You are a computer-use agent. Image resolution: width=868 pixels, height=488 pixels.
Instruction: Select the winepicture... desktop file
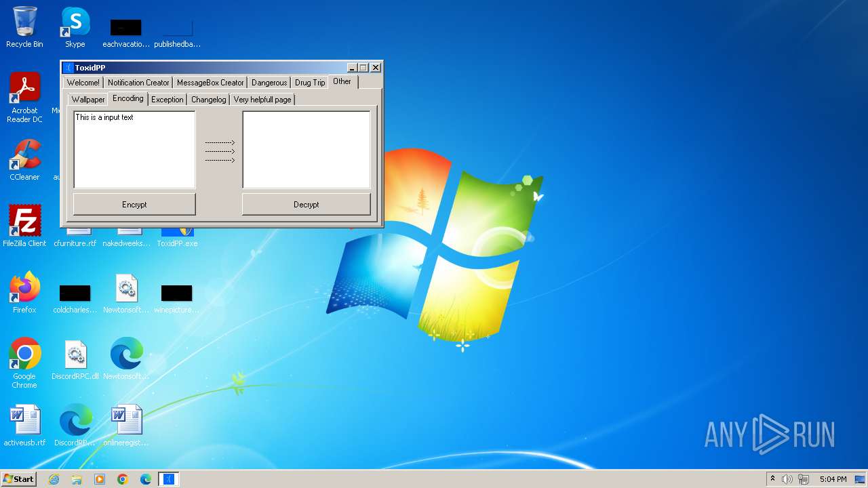pyautogui.click(x=177, y=298)
